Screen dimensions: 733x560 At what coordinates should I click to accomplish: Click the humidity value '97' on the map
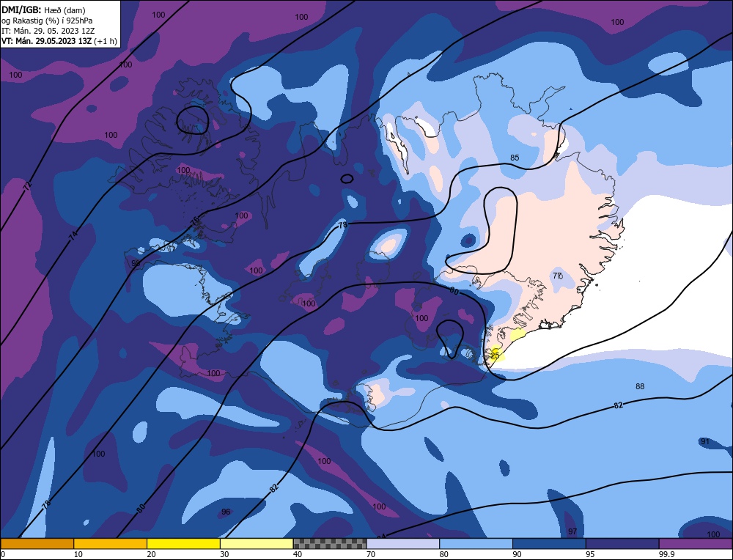pyautogui.click(x=572, y=531)
